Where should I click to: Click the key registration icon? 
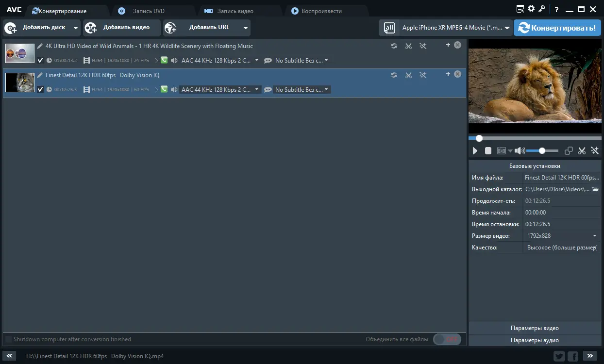pos(542,9)
